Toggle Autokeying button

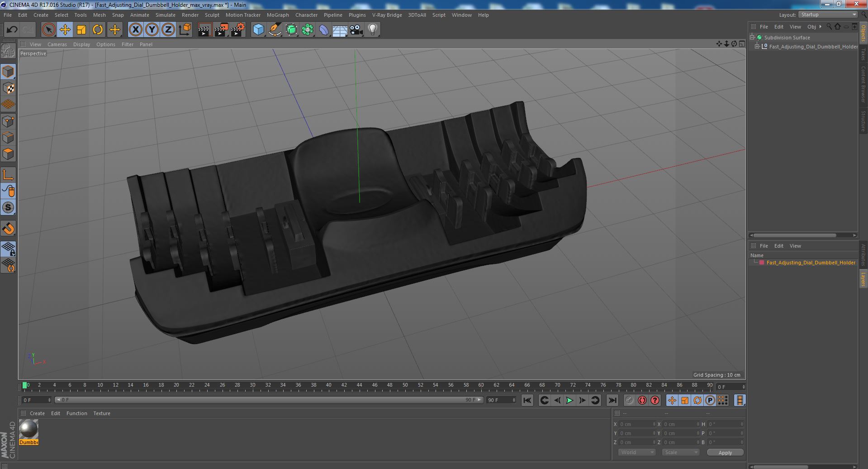(642, 400)
